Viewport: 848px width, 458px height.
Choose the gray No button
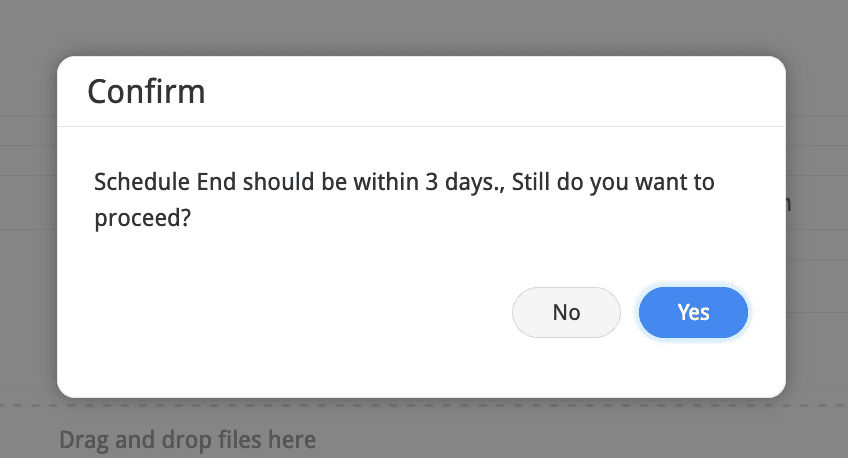566,312
